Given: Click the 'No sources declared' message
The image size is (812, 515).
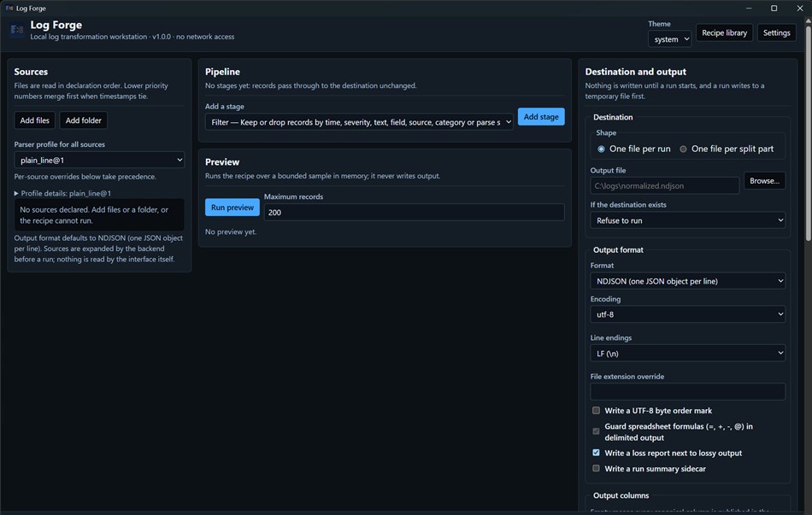Looking at the screenshot, I should (99, 215).
